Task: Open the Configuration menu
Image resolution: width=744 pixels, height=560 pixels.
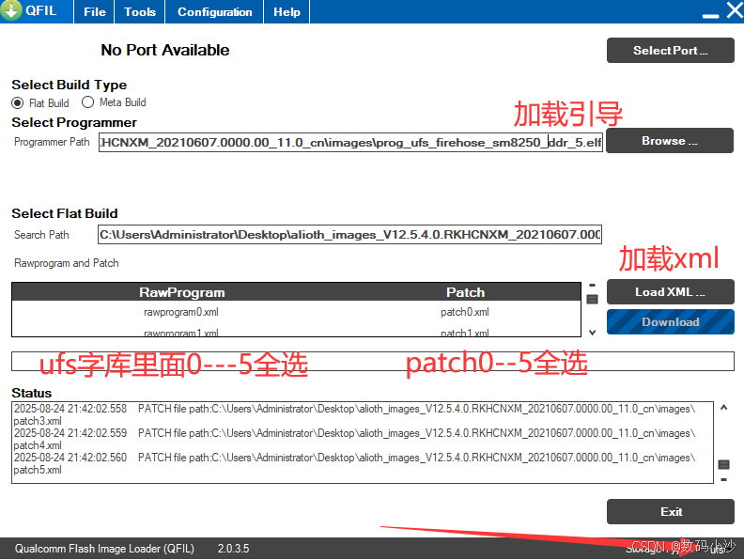Action: 214,12
